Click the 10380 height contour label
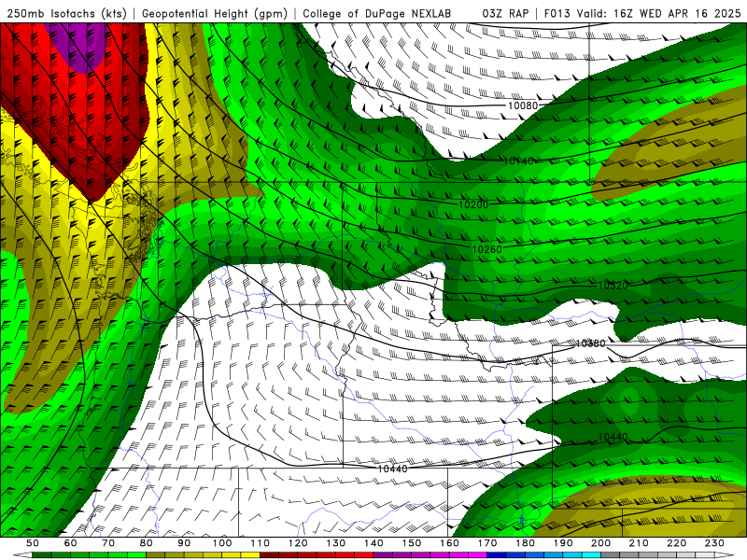This screenshot has width=747, height=560. click(590, 343)
